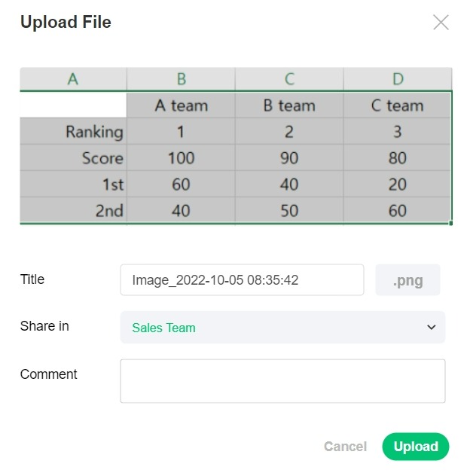
Task: Focus the Comment text box
Action: click(282, 380)
